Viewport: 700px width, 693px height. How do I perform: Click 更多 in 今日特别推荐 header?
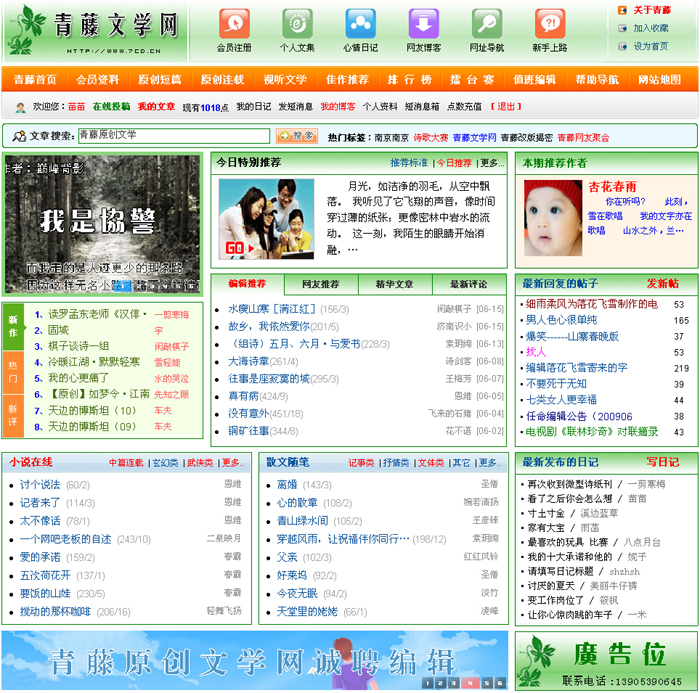[x=492, y=163]
